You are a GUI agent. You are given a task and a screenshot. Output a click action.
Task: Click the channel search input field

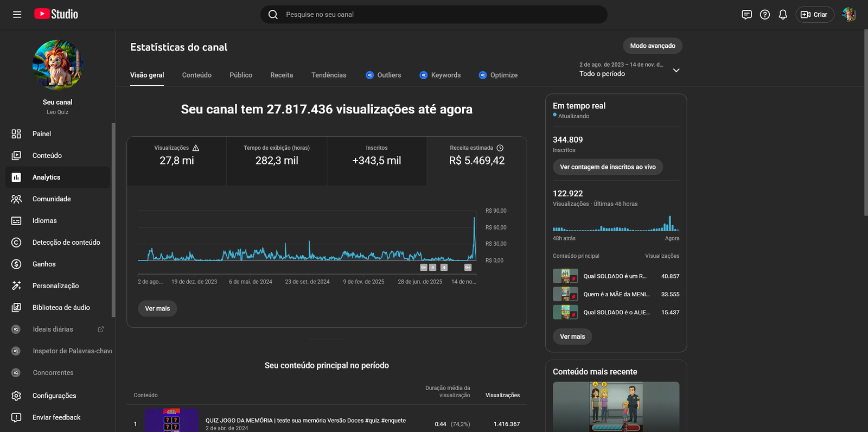(434, 15)
